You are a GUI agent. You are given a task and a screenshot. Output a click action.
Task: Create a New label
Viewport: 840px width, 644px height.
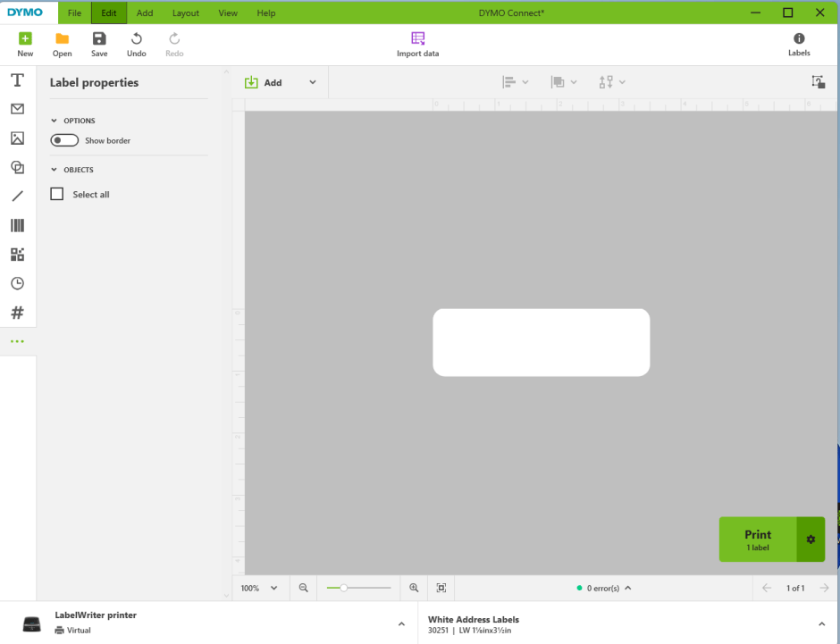coord(25,45)
